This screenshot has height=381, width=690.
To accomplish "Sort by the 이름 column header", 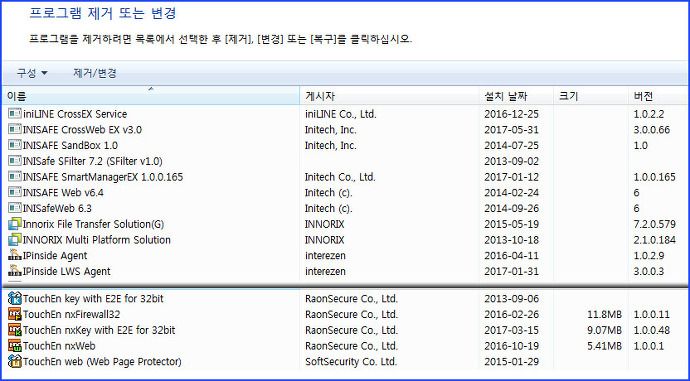I will click(151, 96).
